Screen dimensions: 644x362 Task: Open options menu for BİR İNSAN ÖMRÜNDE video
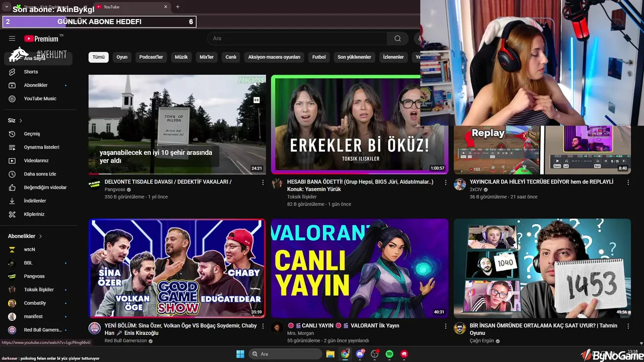click(x=628, y=326)
